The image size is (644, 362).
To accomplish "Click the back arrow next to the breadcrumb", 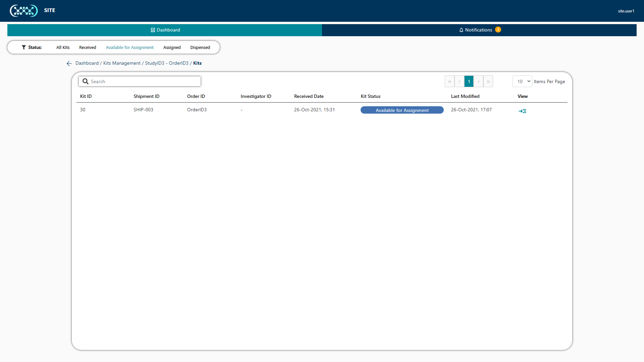I will point(69,63).
